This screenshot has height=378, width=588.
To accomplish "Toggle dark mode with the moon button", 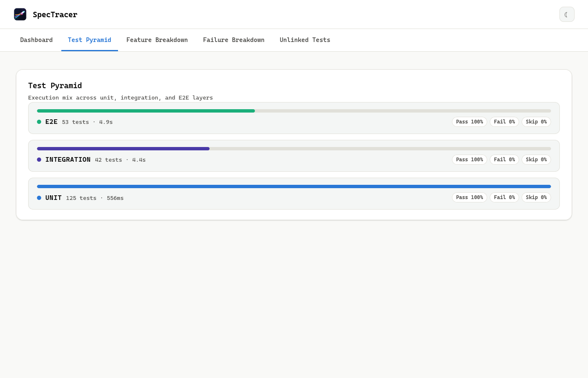I will point(567,14).
